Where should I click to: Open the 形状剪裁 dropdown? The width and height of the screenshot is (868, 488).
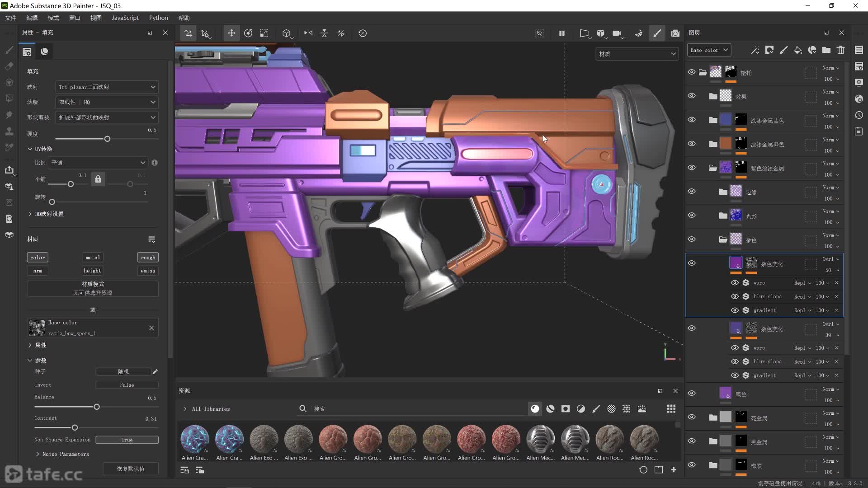[x=107, y=117]
